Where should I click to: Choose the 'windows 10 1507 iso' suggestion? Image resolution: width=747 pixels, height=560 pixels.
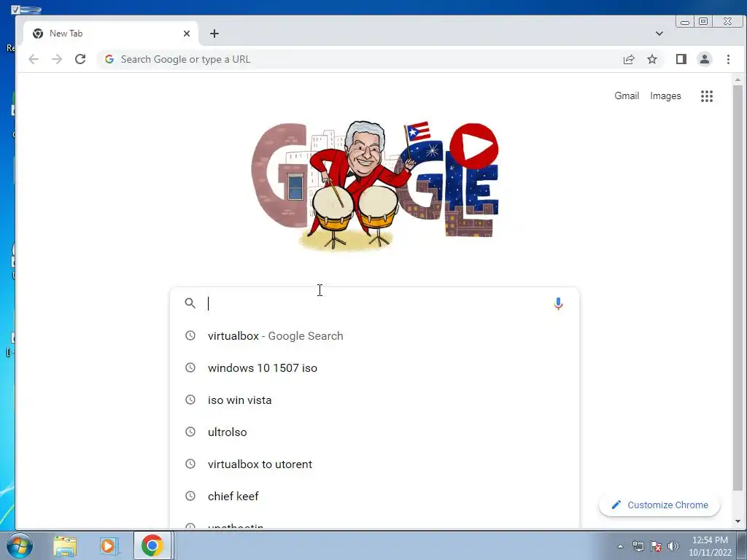[x=374, y=368]
